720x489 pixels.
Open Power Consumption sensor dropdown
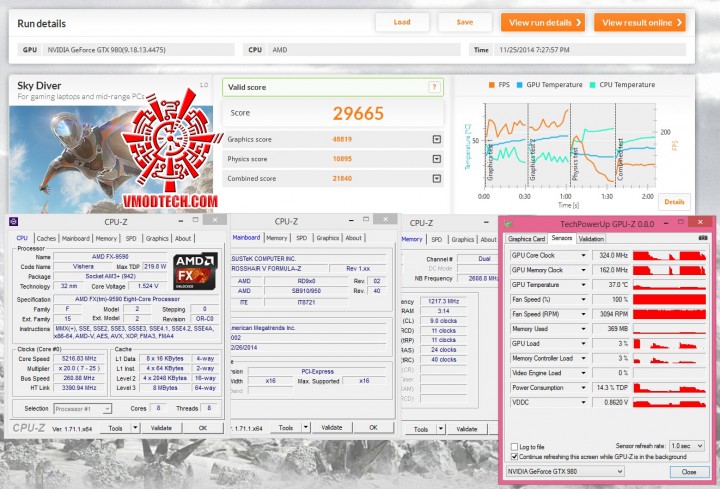point(584,388)
